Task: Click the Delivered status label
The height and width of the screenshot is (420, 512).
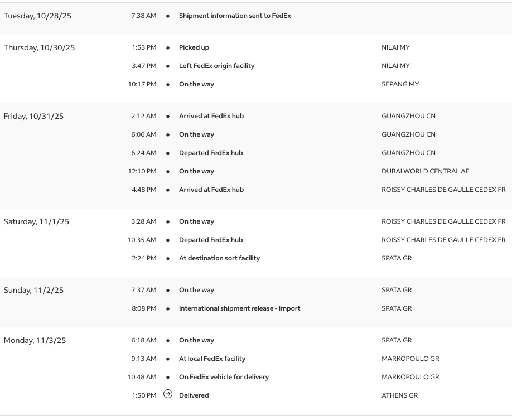Action: coord(194,395)
